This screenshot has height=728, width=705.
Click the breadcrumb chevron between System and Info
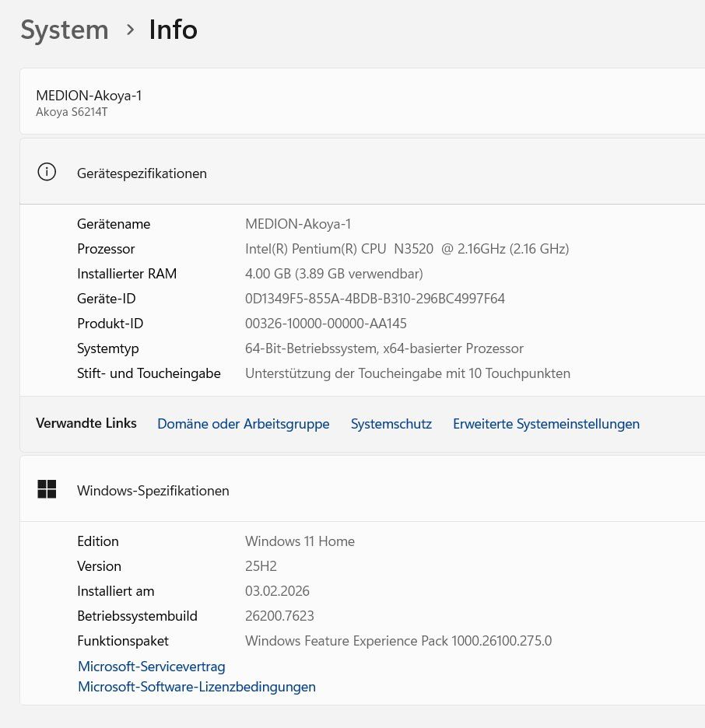pos(131,30)
